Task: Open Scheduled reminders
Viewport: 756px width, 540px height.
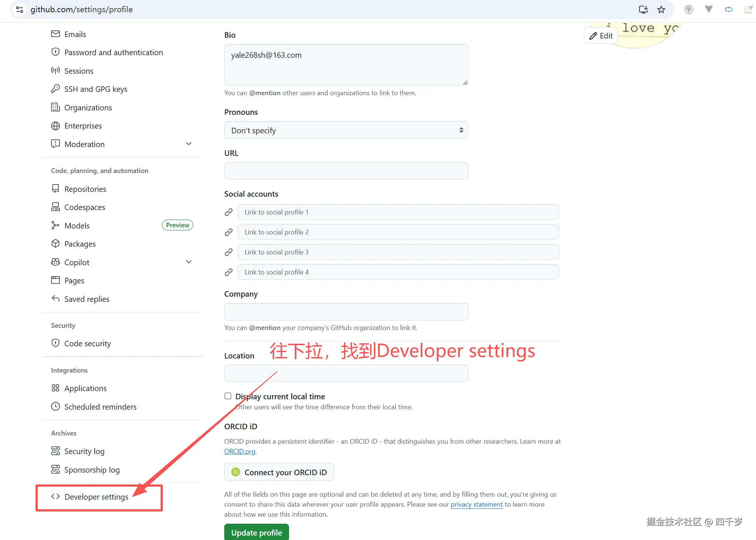Action: (x=100, y=406)
